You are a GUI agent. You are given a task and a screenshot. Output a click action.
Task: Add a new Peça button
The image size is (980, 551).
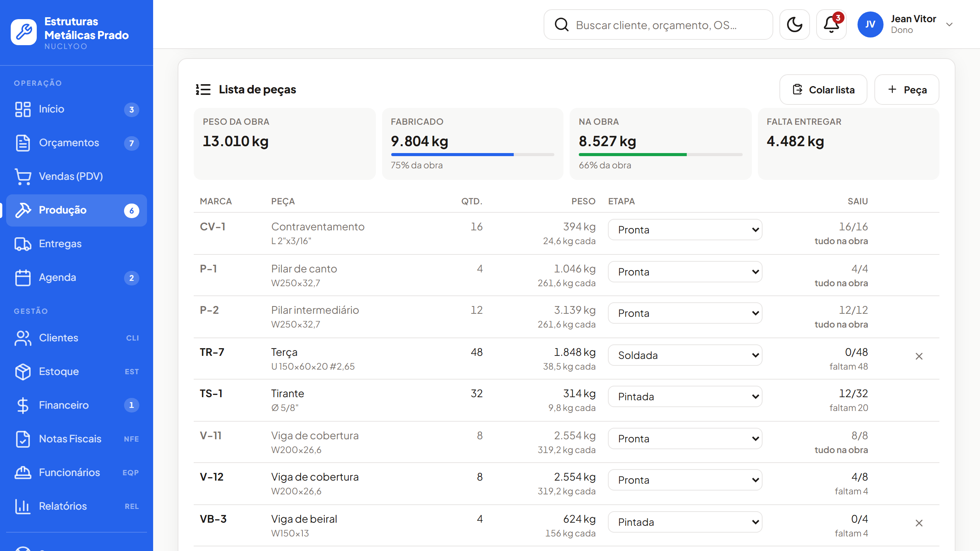click(907, 90)
